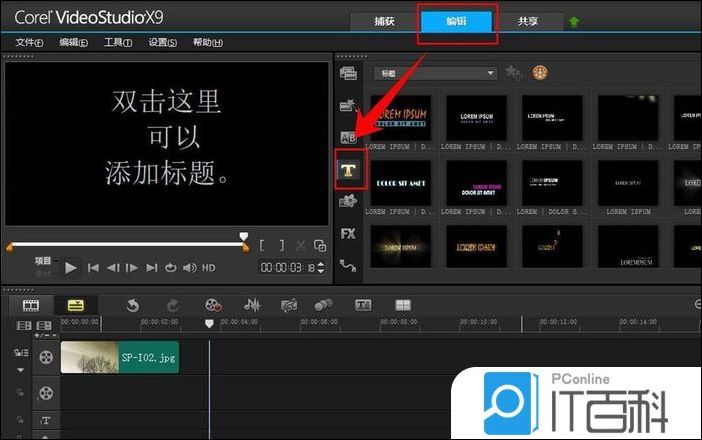Click the Undo arrow in timeline toolbar
This screenshot has width=702, height=440.
tap(133, 306)
